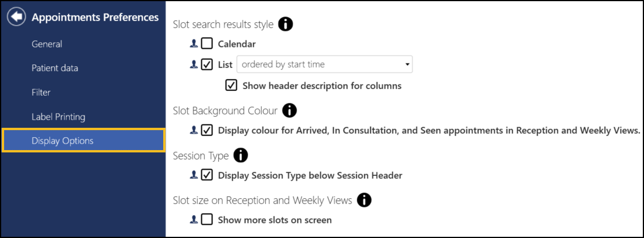Open Patient data preferences
The image size is (644, 238).
(55, 68)
